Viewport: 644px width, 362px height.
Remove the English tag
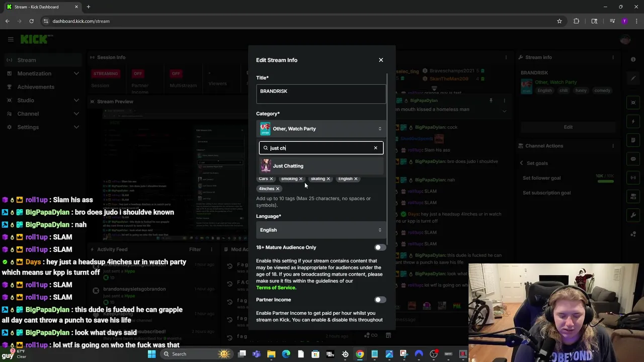point(356,178)
